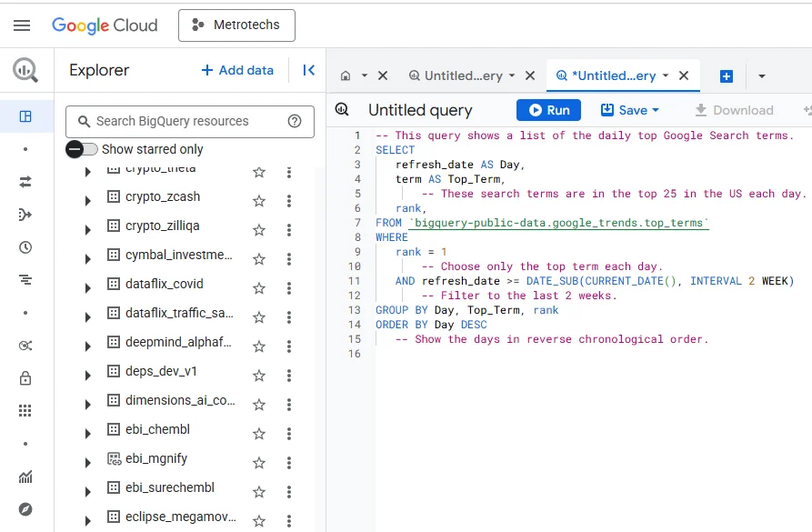Open the monitoring chart icon in the sidebar
The height and width of the screenshot is (532, 812).
click(25, 477)
